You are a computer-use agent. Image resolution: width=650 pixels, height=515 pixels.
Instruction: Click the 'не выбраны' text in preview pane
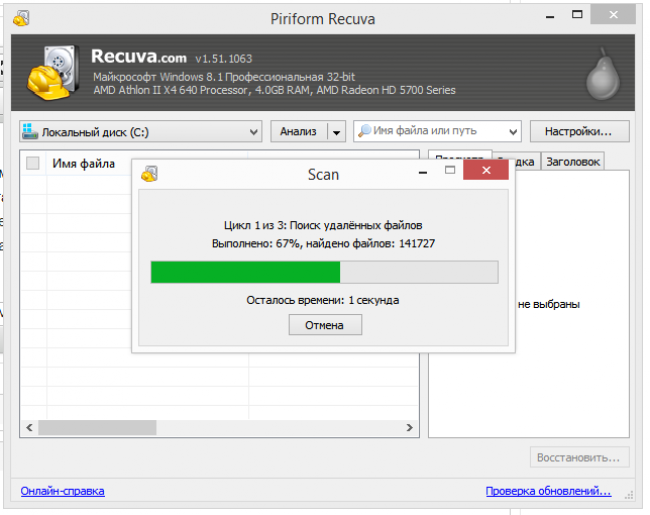(x=549, y=304)
